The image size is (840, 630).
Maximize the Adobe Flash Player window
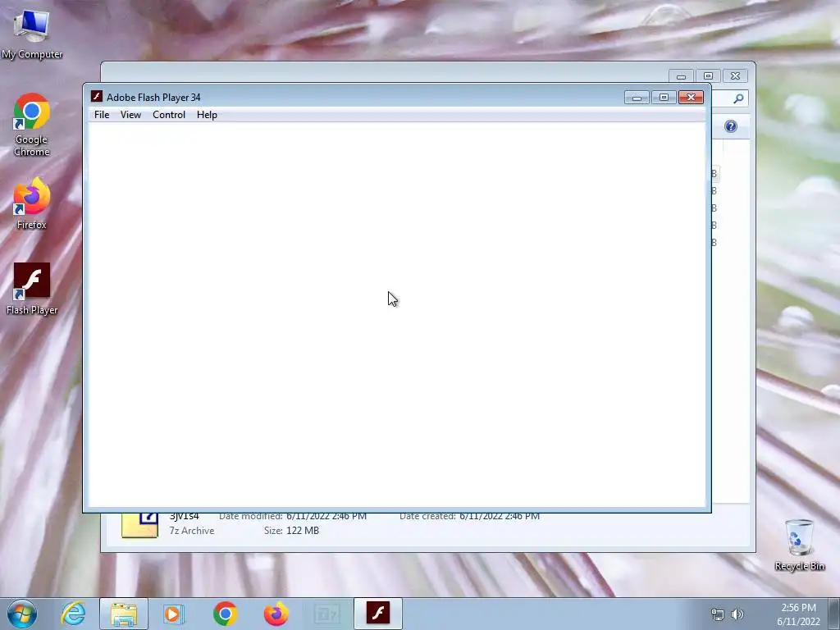point(664,97)
